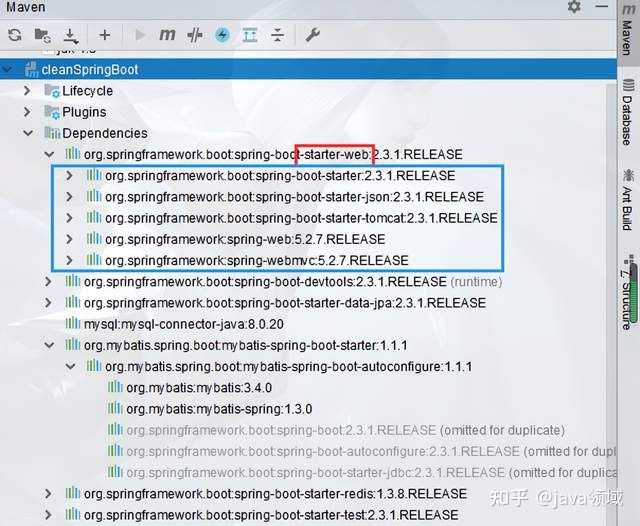Expand spring-boot-starter-redis dependency
The image size is (640, 526).
(x=48, y=494)
